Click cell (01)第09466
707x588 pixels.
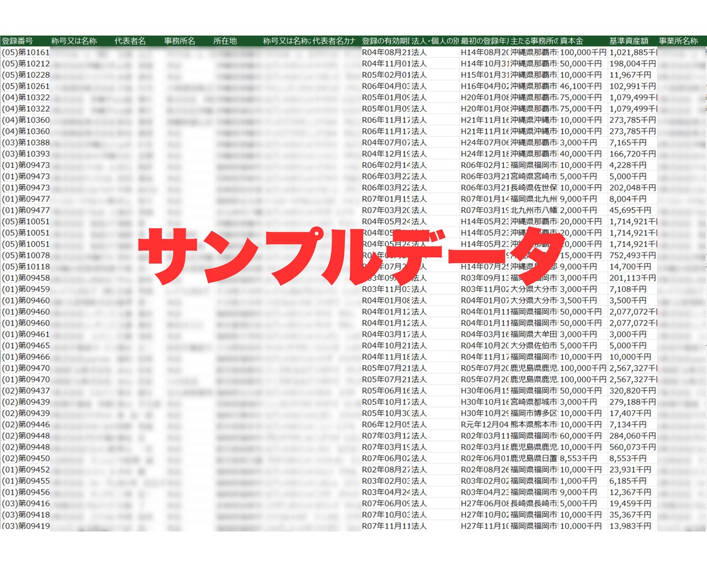[25, 357]
